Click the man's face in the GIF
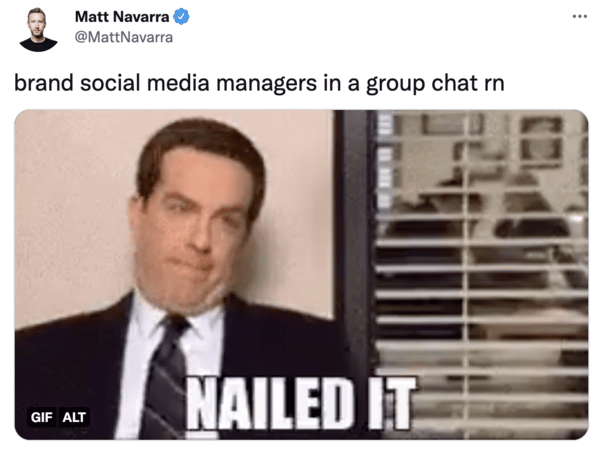600x451 pixels. (191, 226)
